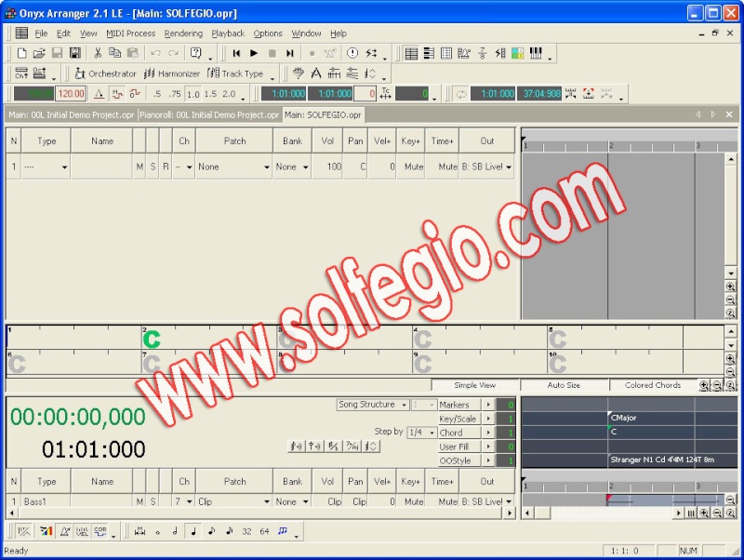This screenshot has height=560, width=744.
Task: Select the eighth note duration icon
Action: 211,531
